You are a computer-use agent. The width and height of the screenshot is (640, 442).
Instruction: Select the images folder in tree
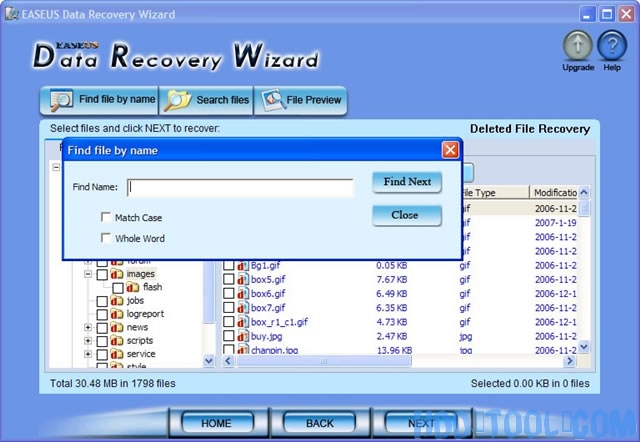click(140, 274)
